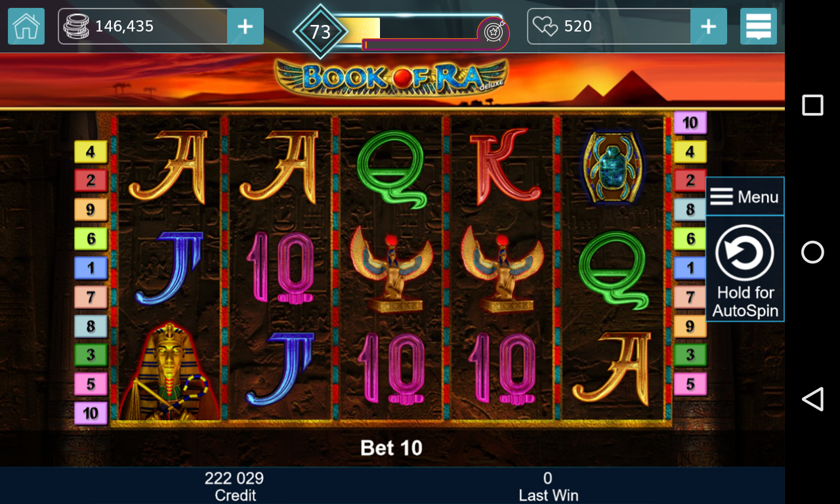Click the Credit 222 029 display
Image resolution: width=840 pixels, height=504 pixels.
point(234,486)
